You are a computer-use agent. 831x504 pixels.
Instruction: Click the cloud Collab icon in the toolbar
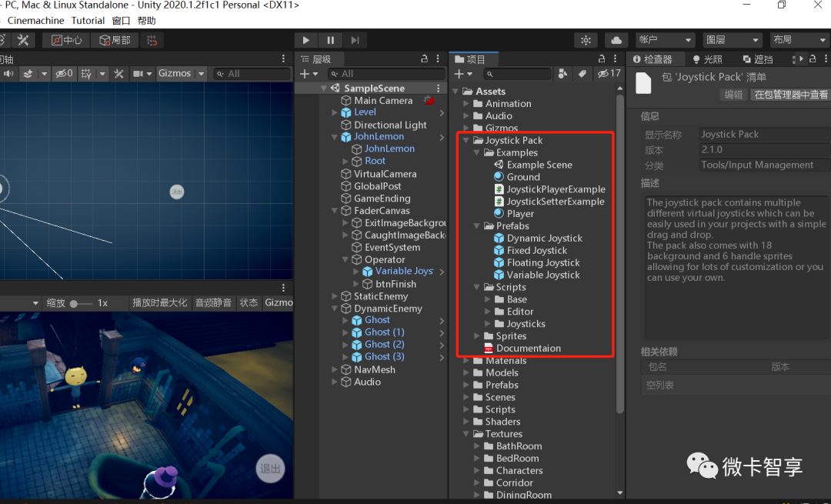tap(616, 41)
